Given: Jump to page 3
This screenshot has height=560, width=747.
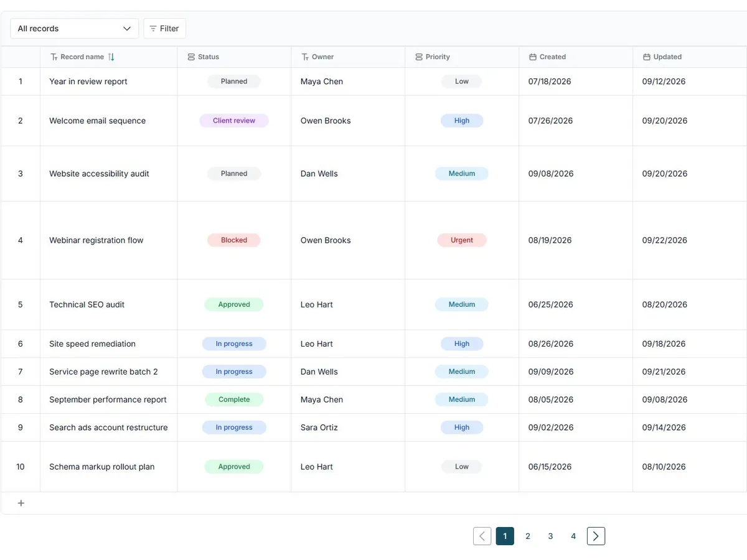Looking at the screenshot, I should click(550, 536).
